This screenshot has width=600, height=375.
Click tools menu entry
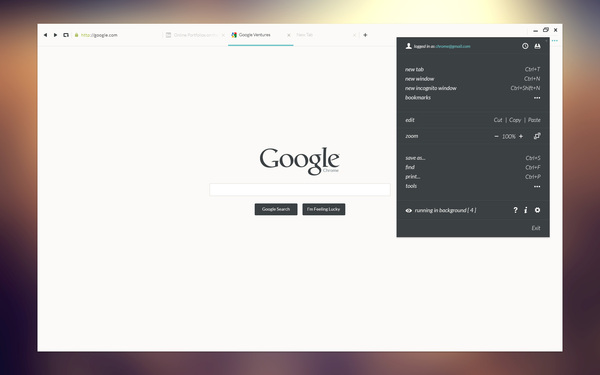(x=411, y=186)
